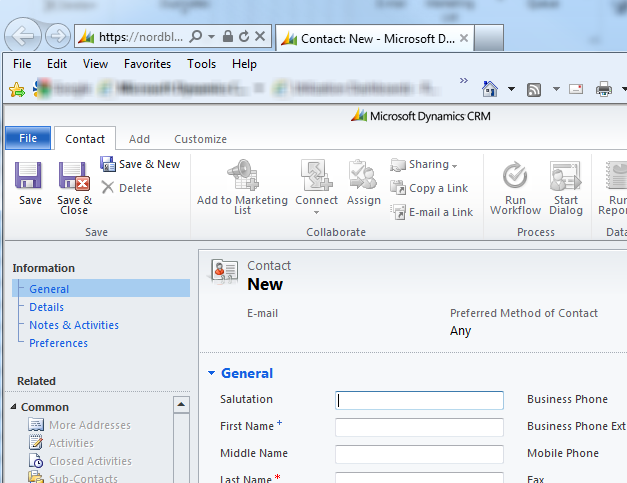
Task: Open Sub-Contacts in Common list
Action: [x=83, y=478]
